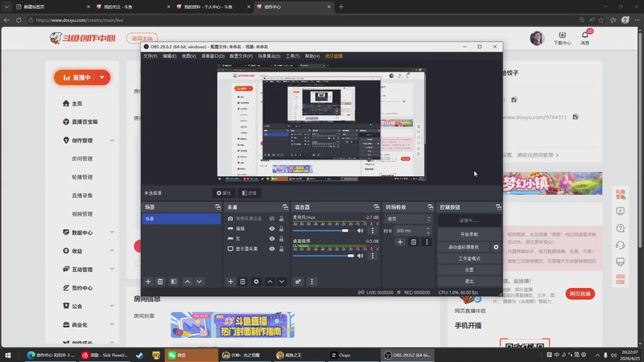Expand the 公会 sidebar section
644x362 pixels.
click(112, 306)
